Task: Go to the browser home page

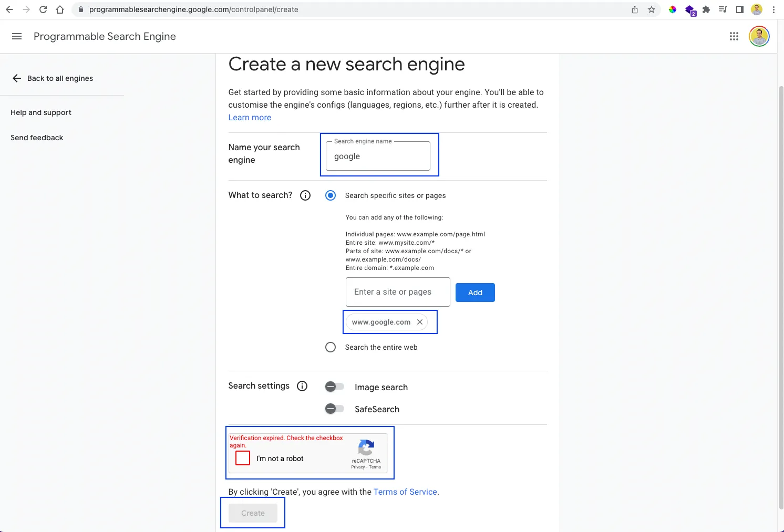Action: [x=60, y=9]
